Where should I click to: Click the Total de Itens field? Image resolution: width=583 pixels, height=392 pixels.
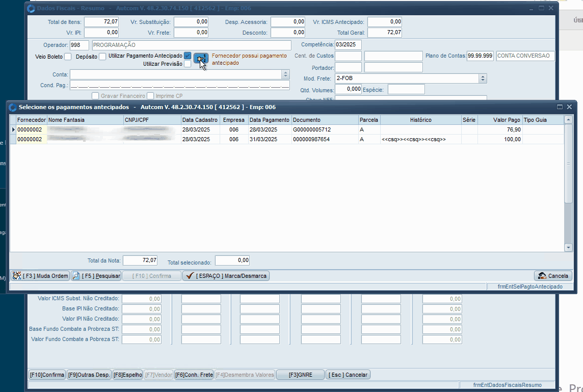[101, 21]
